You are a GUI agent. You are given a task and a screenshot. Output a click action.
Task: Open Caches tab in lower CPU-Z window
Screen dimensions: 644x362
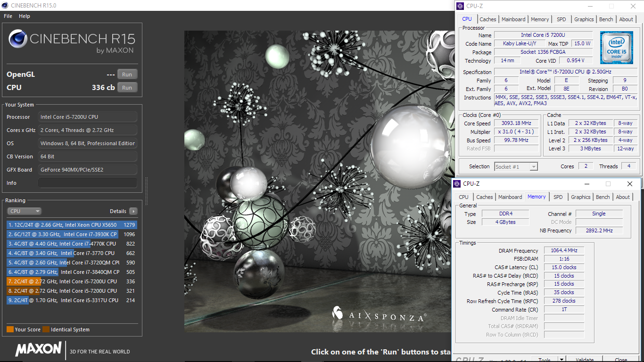(485, 197)
